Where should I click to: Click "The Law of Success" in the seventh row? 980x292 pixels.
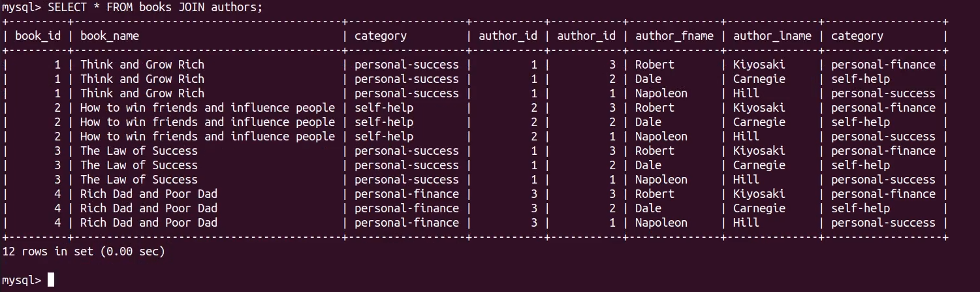pos(139,151)
